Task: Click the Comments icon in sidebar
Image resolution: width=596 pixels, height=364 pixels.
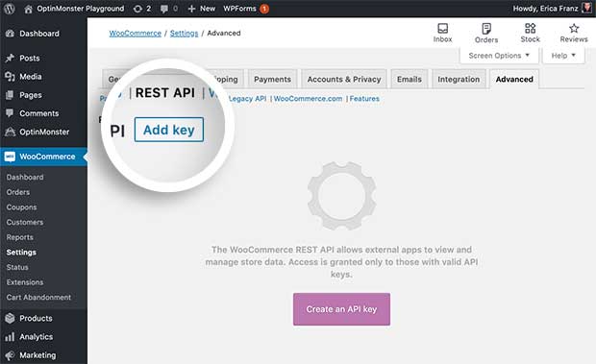Action: [x=10, y=113]
